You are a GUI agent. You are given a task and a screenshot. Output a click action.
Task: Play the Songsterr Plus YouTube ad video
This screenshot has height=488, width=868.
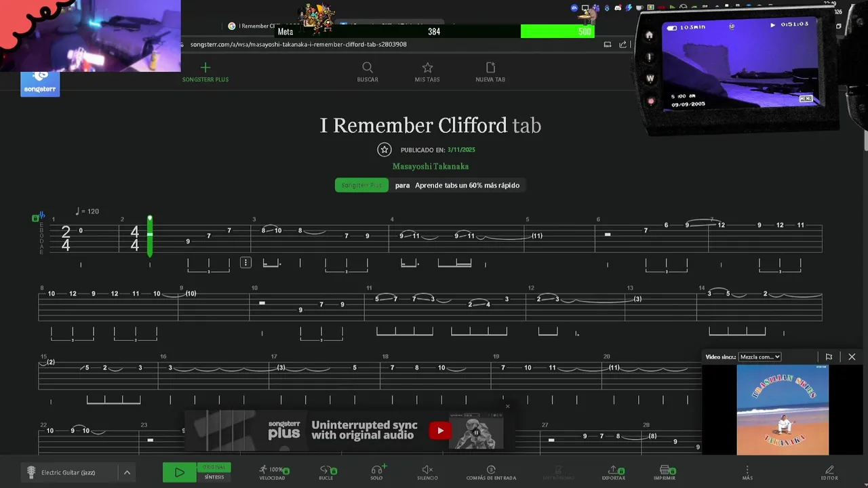[x=440, y=430]
